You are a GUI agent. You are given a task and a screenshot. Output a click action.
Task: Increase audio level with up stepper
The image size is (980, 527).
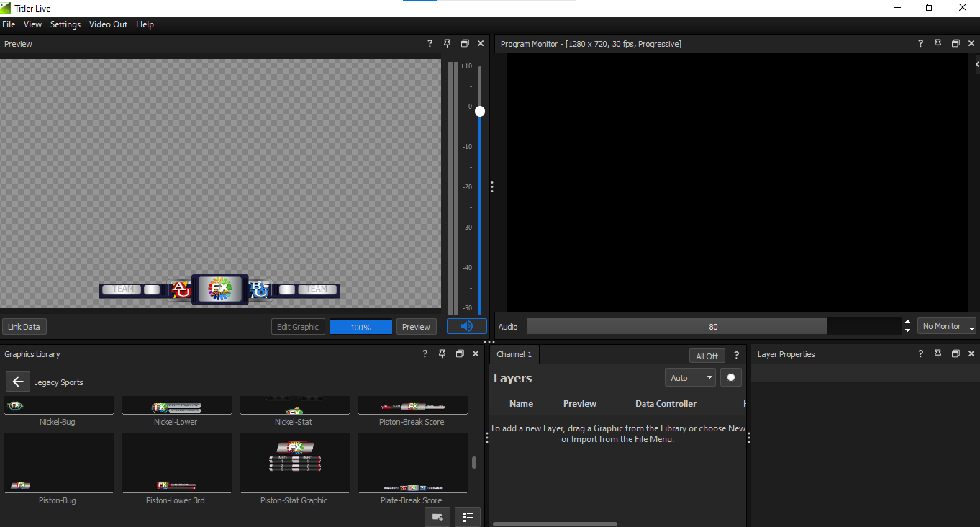[x=908, y=322]
